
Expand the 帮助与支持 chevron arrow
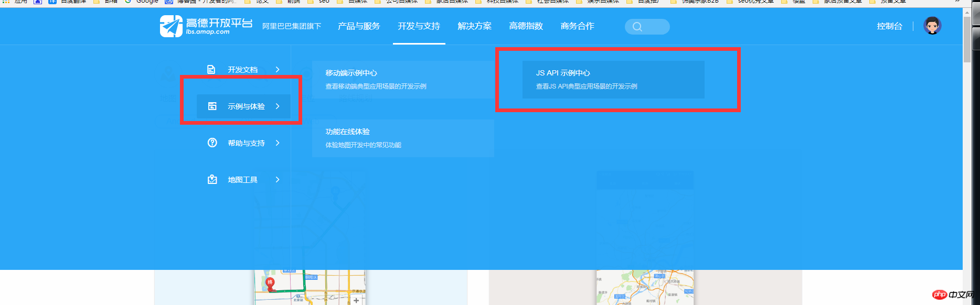coord(278,143)
